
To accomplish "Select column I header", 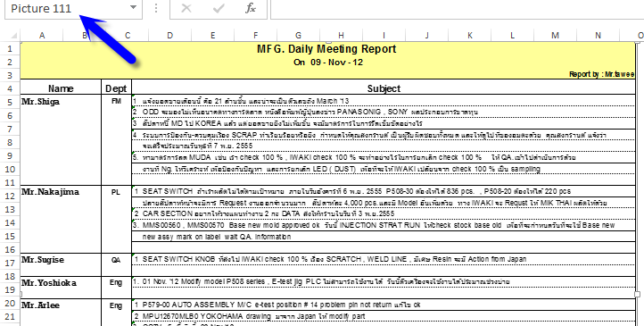I will click(384, 36).
